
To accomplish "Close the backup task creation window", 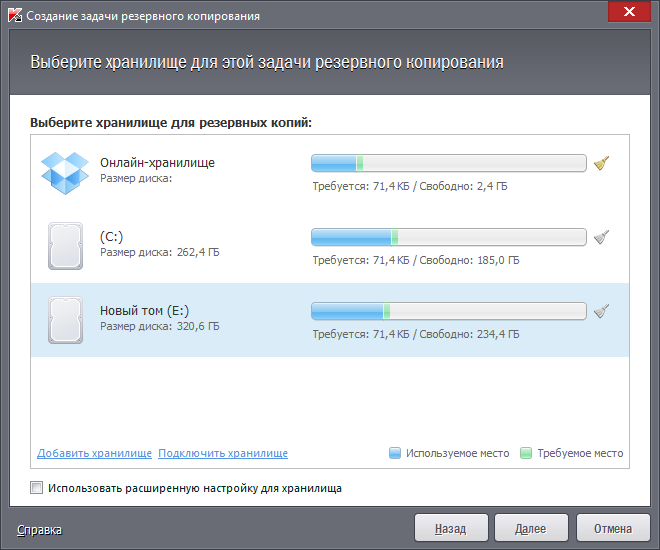I will pyautogui.click(x=629, y=13).
